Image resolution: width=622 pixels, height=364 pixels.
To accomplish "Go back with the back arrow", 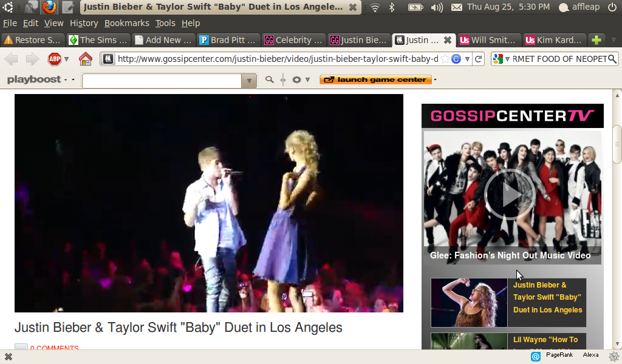I will pyautogui.click(x=12, y=59).
